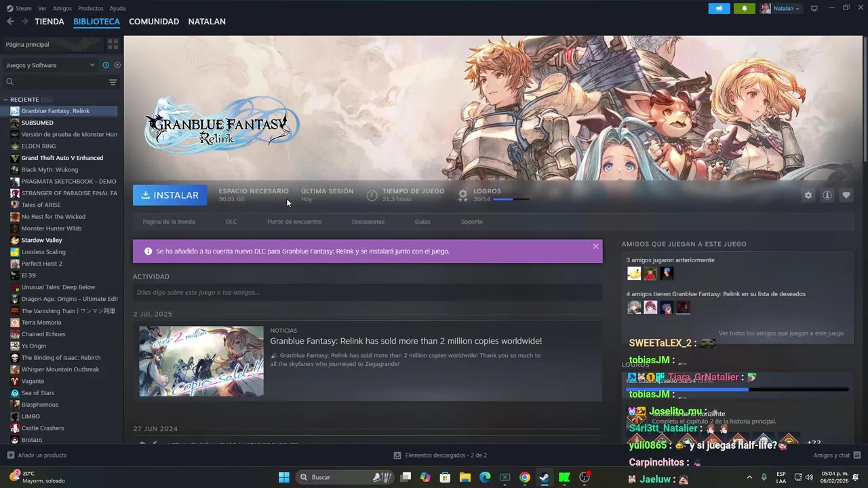Open Windows Start menu
The width and height of the screenshot is (868, 488).
284,477
